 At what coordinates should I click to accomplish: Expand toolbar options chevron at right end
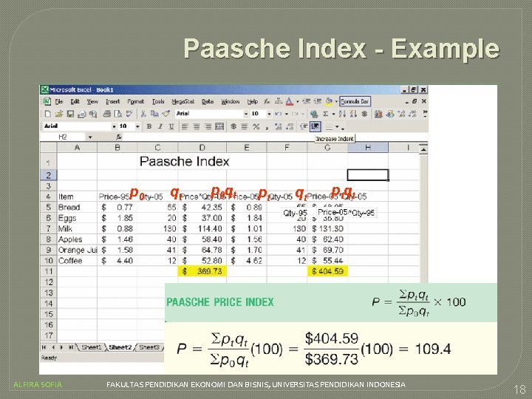(x=425, y=113)
